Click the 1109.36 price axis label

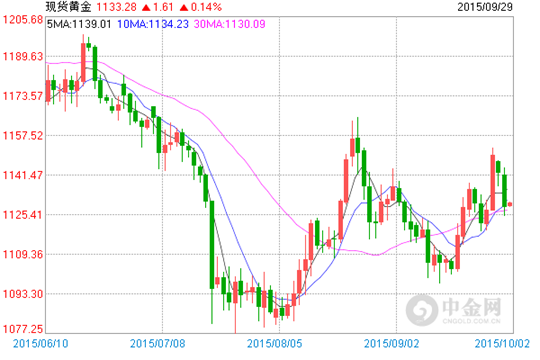tap(23, 255)
